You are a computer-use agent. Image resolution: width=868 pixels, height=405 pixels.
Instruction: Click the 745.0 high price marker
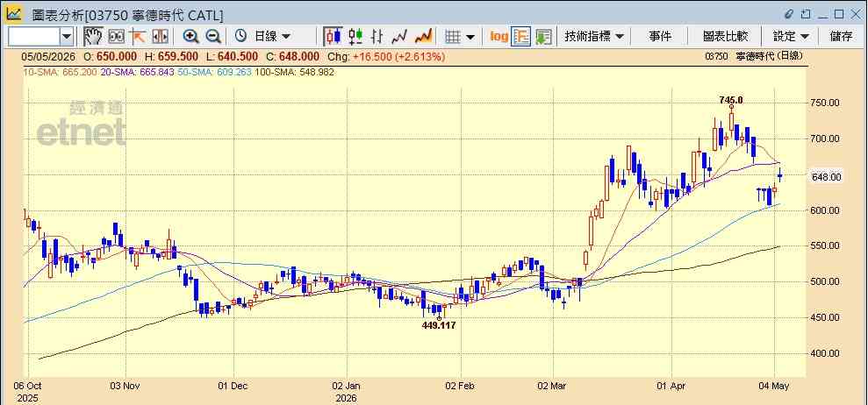click(x=731, y=100)
